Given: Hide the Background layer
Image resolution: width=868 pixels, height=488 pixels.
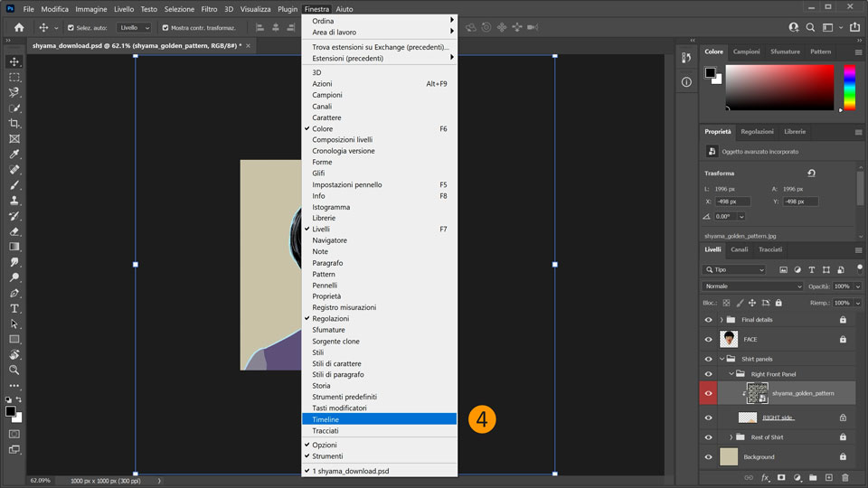Looking at the screenshot, I should click(708, 457).
